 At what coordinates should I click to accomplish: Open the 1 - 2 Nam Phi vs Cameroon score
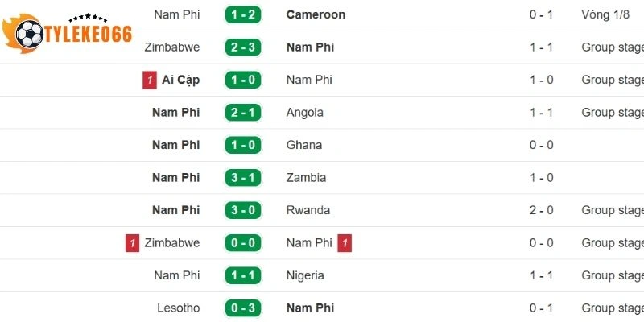(243, 14)
